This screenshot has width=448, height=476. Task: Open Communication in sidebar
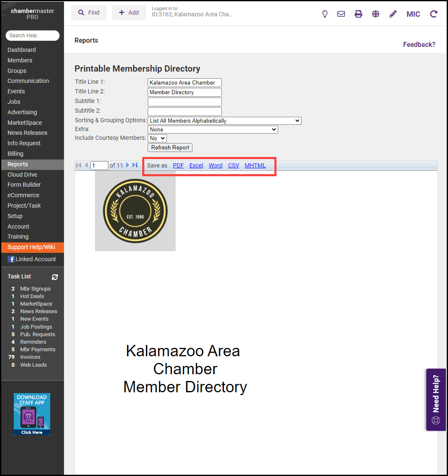pos(28,81)
